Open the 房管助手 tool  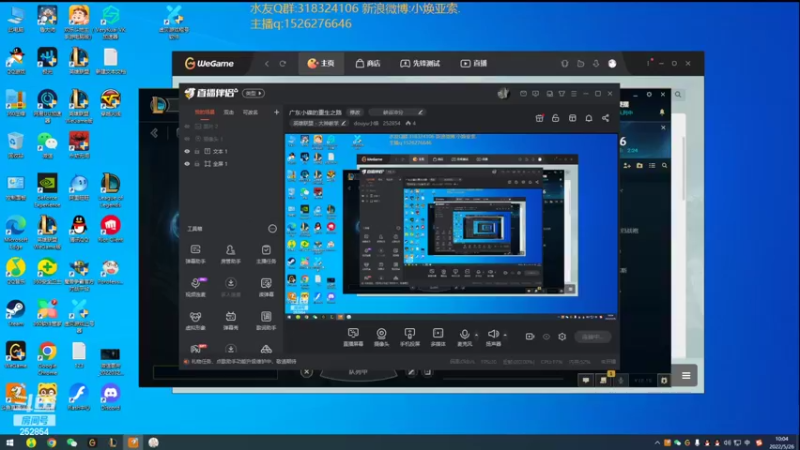231,254
